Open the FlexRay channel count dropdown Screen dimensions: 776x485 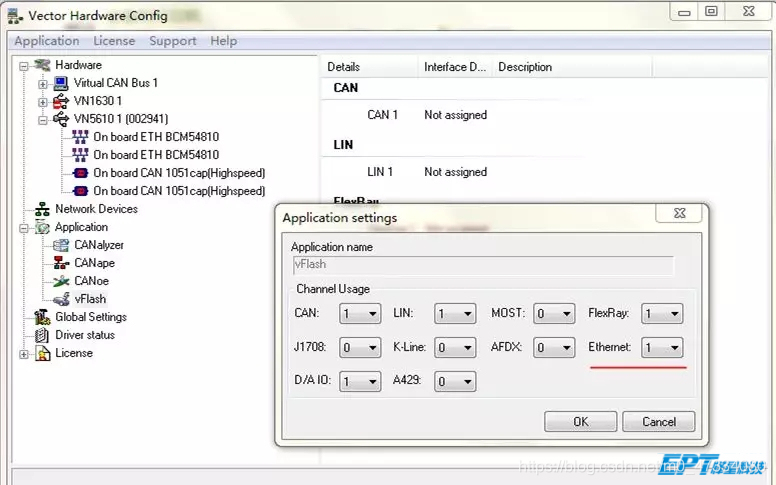click(x=662, y=314)
